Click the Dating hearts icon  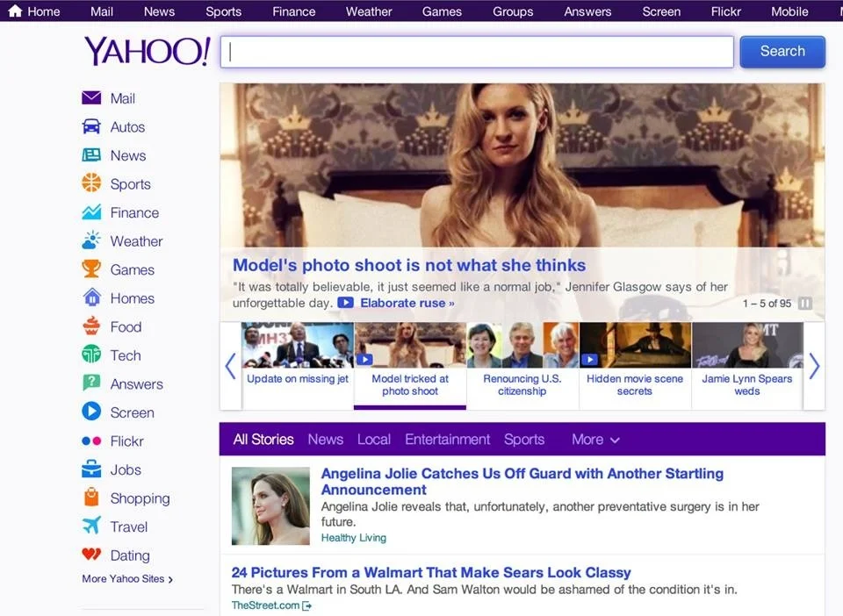click(x=91, y=555)
